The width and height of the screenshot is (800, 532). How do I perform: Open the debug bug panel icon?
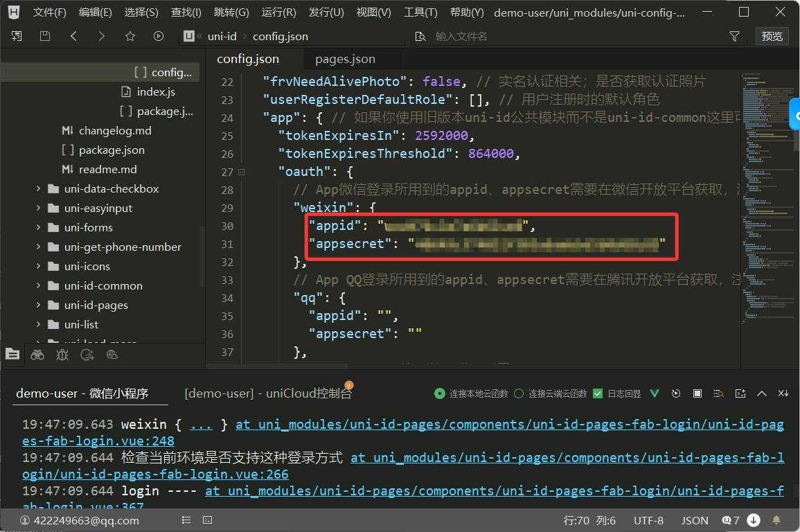(62, 355)
